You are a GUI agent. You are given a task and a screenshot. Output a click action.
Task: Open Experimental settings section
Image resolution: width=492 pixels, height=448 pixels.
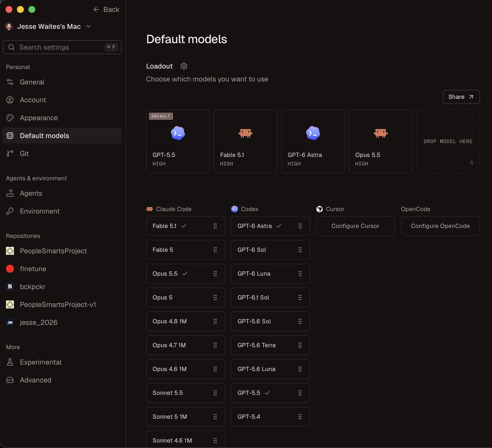[62, 362]
